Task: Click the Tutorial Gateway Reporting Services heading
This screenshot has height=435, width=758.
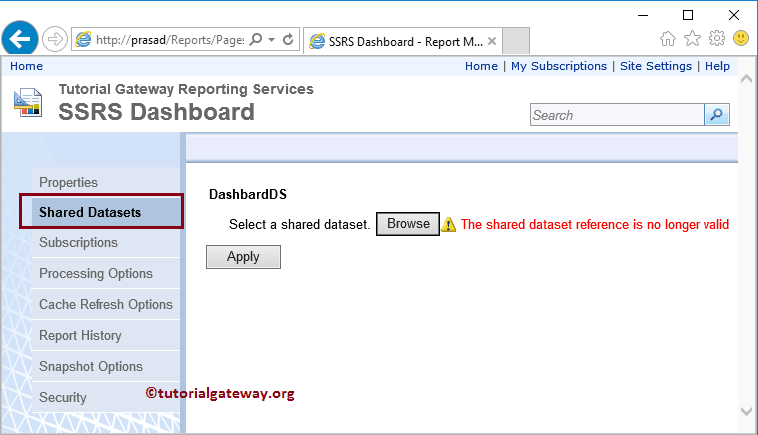Action: point(186,89)
